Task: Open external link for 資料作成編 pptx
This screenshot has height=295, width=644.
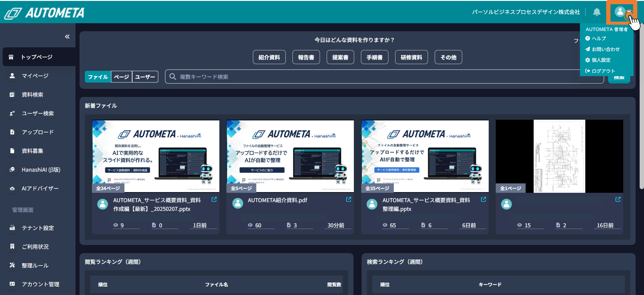Action: (x=214, y=199)
